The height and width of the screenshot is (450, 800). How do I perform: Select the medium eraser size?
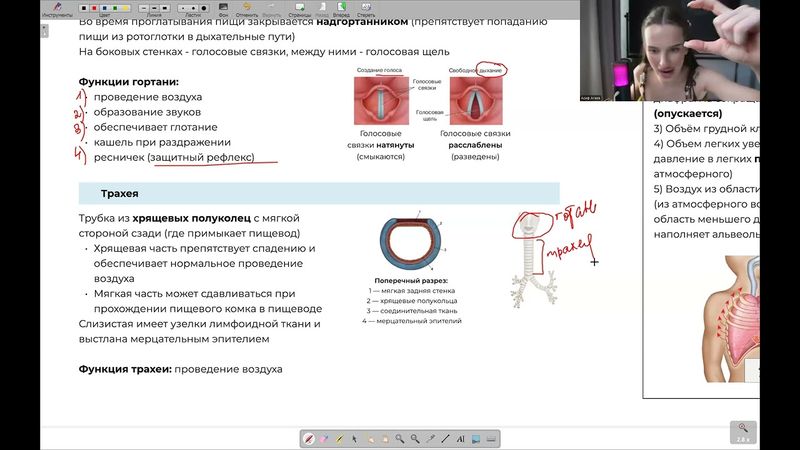(x=193, y=8)
